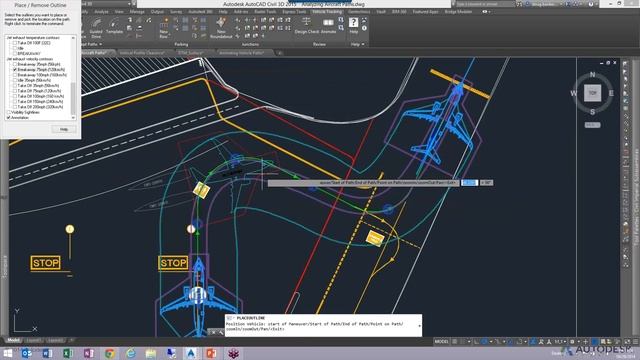The image size is (640, 360).
Task: Click the New Row parking icon
Action: [x=164, y=28]
